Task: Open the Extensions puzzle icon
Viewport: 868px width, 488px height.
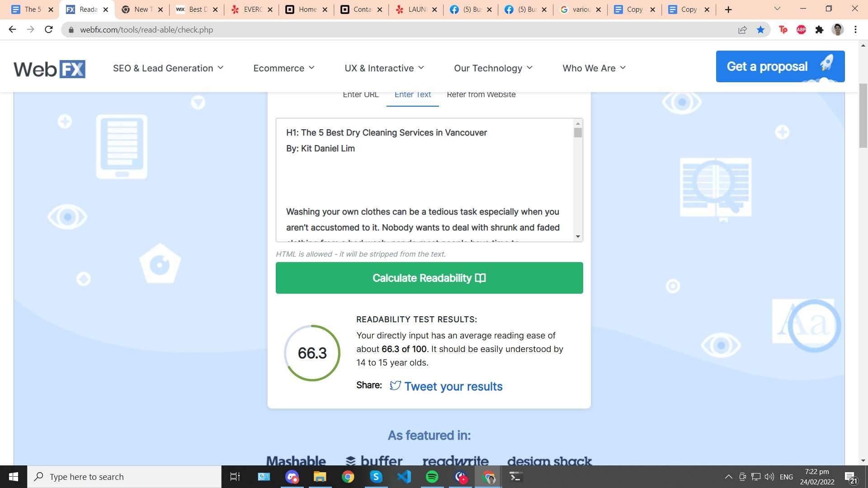Action: click(819, 30)
